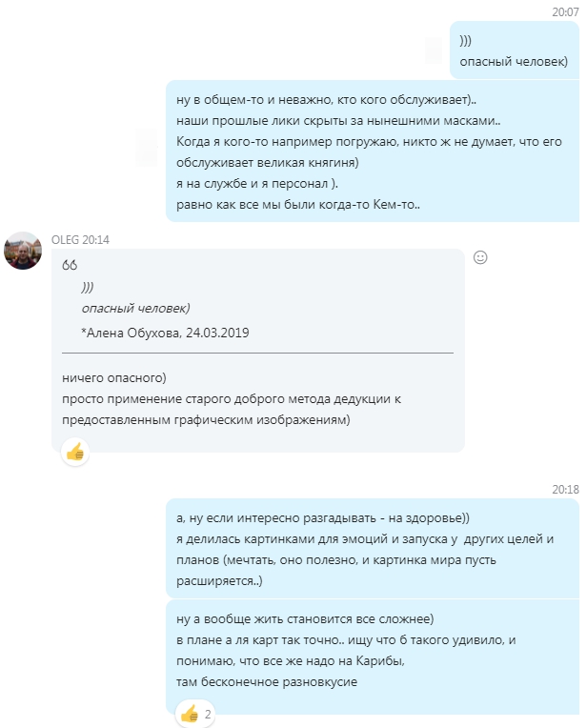Click the smiley reaction icon beside OLEG's message
This screenshot has height=728, width=587.
coord(480,257)
